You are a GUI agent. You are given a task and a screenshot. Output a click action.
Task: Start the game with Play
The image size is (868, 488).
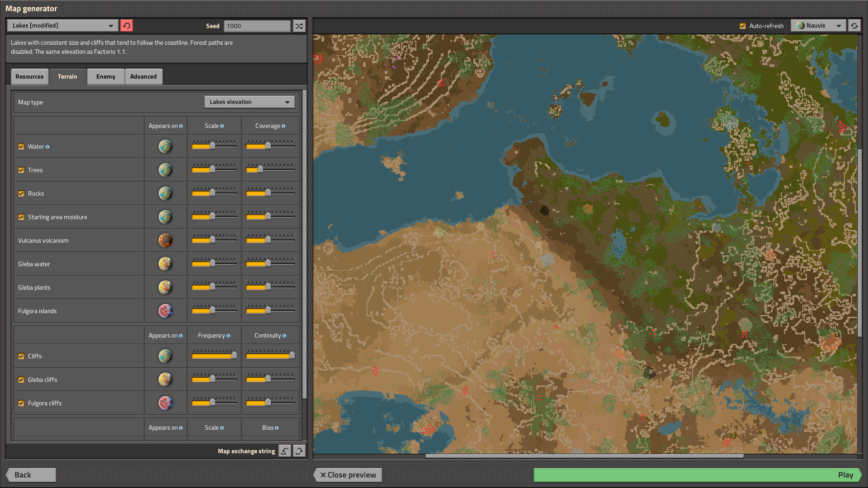[698, 475]
